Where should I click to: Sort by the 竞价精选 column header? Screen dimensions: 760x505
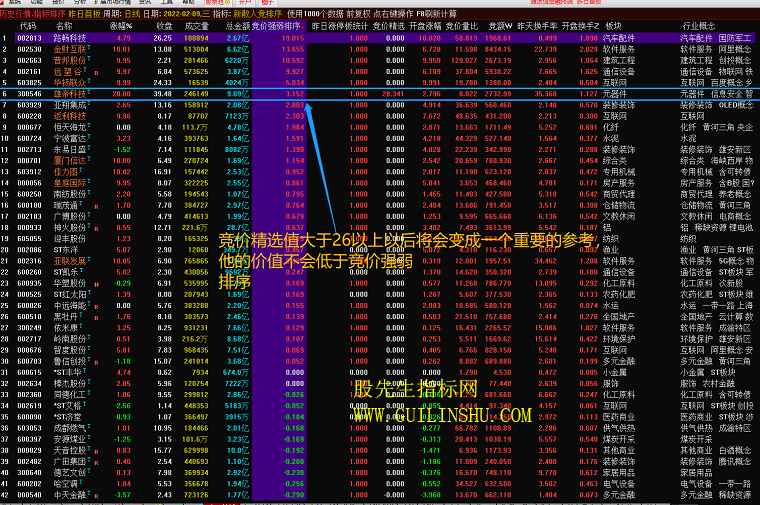[388, 26]
